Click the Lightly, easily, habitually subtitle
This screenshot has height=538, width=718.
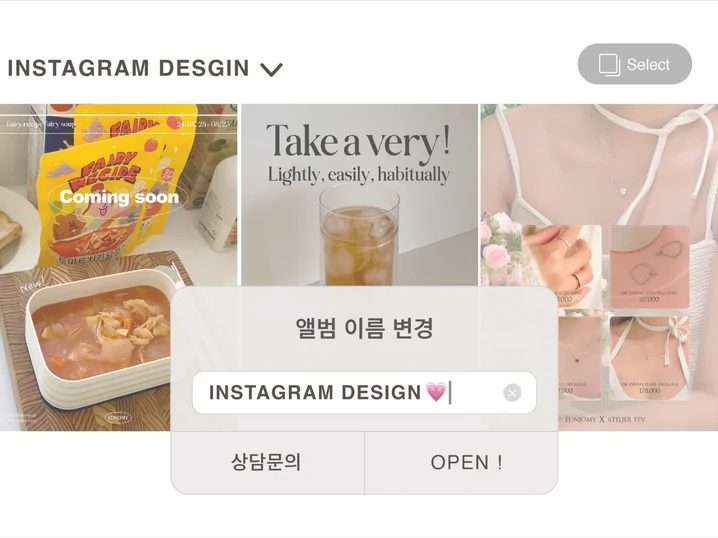click(359, 175)
